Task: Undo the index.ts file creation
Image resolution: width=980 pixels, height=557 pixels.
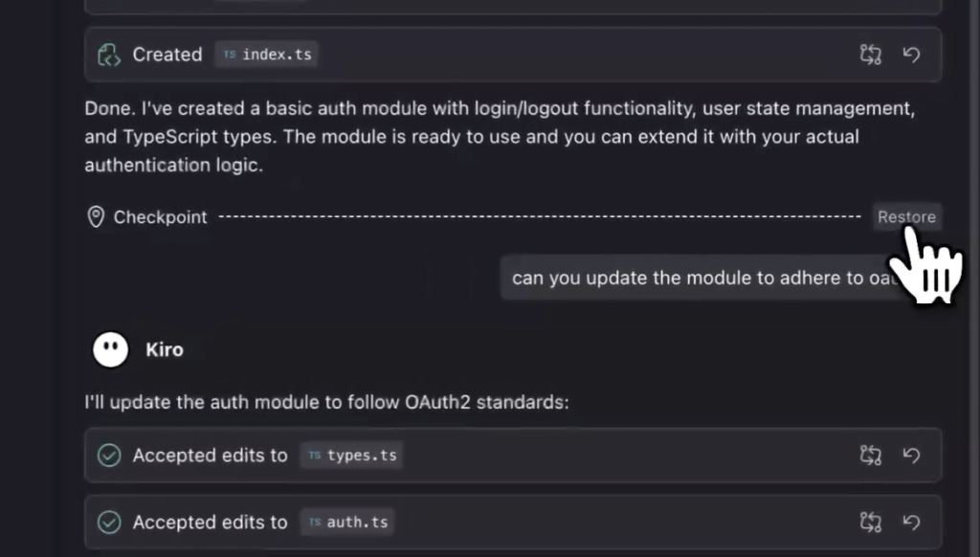Action: click(912, 55)
